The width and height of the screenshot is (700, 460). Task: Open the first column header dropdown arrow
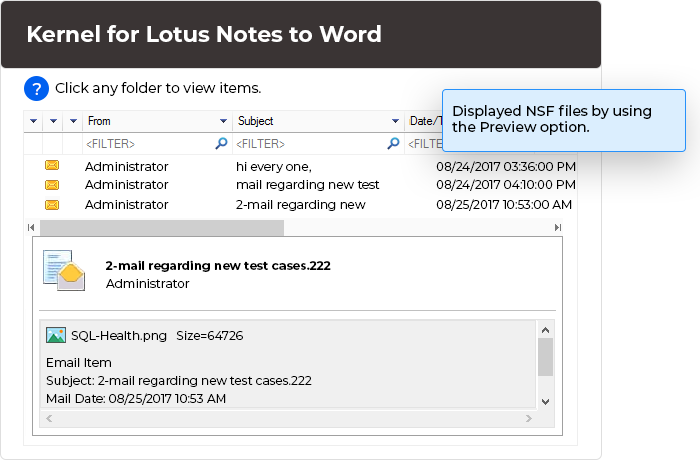coord(33,121)
